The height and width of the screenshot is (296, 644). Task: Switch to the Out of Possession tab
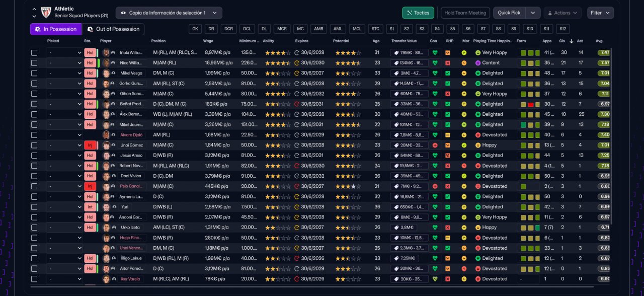(113, 29)
